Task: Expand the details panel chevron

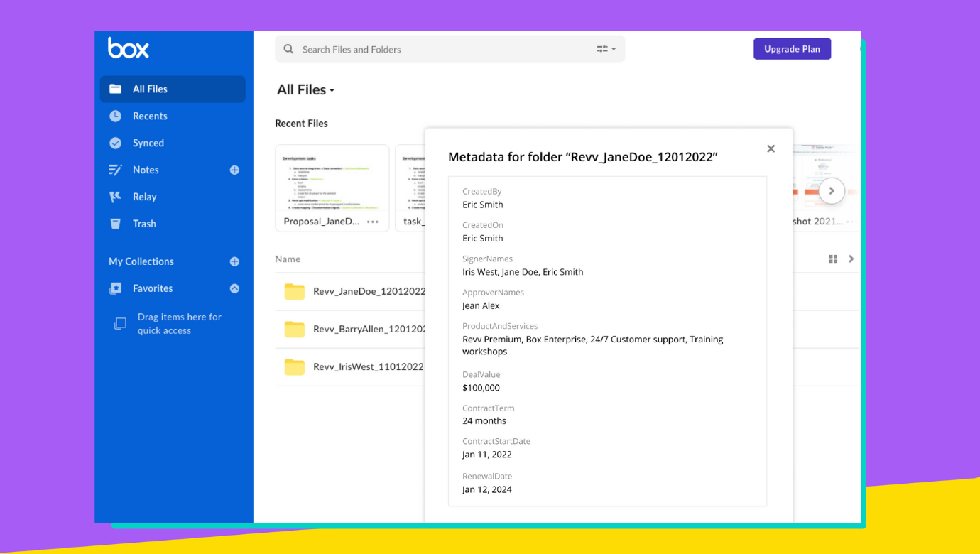Action: (851, 259)
